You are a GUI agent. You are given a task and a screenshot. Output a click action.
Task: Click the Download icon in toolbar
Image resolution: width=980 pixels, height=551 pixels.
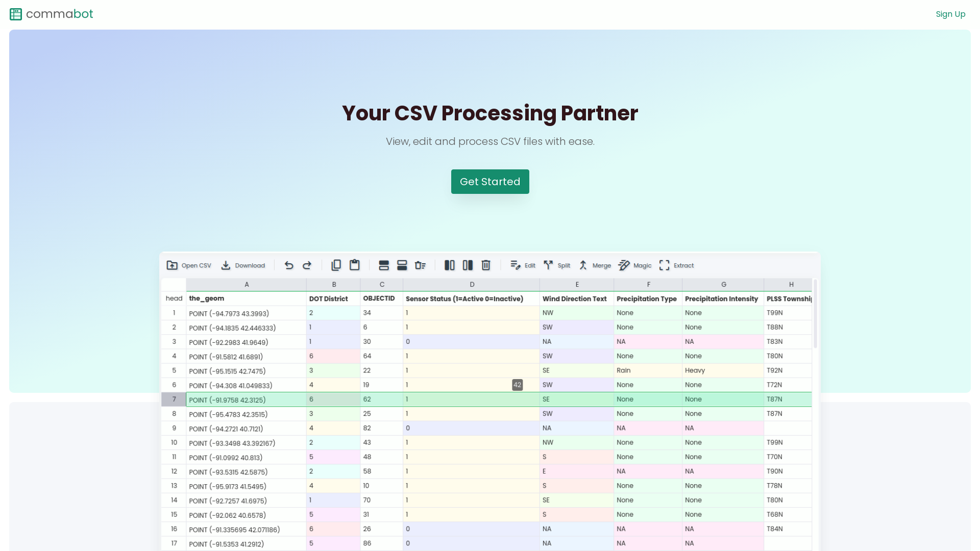pyautogui.click(x=226, y=265)
